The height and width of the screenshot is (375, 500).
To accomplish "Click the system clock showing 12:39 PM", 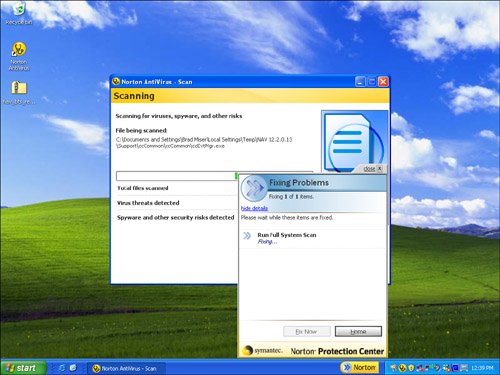I will 482,368.
